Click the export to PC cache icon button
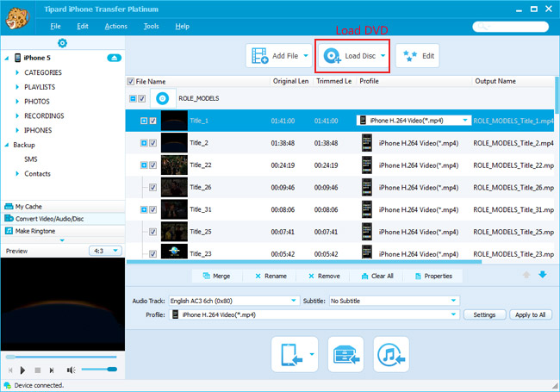The image size is (560, 392). (x=345, y=354)
